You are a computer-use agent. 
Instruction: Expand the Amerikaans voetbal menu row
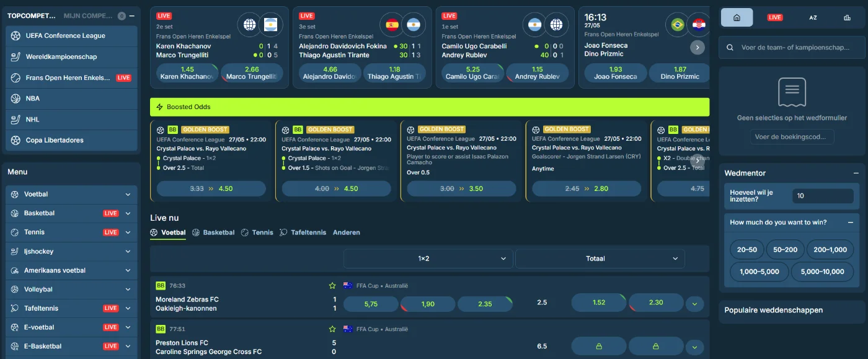[72, 270]
